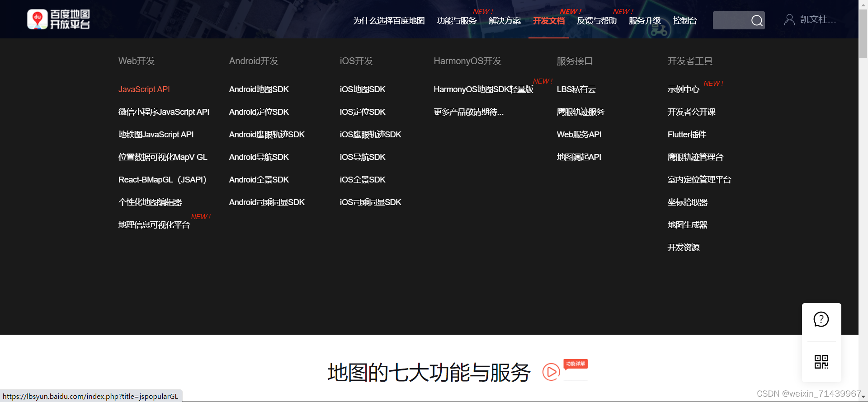Open 地理信息可视化平台 link
This screenshot has width=868, height=402.
(x=154, y=225)
